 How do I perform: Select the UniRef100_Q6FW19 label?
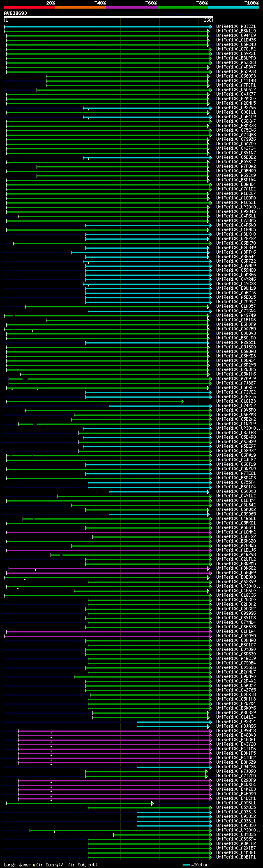tap(236, 456)
